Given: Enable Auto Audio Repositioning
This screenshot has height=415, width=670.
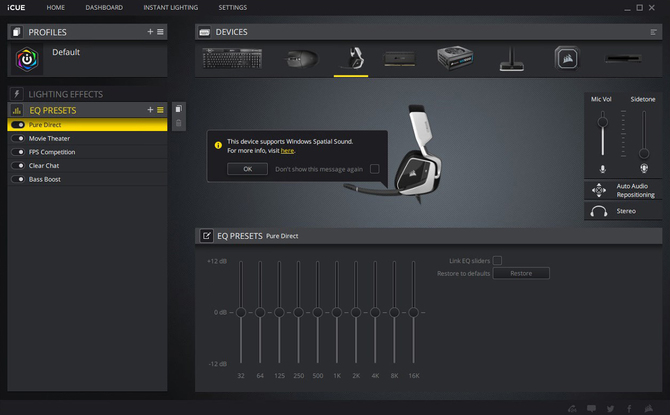Looking at the screenshot, I should (623, 190).
